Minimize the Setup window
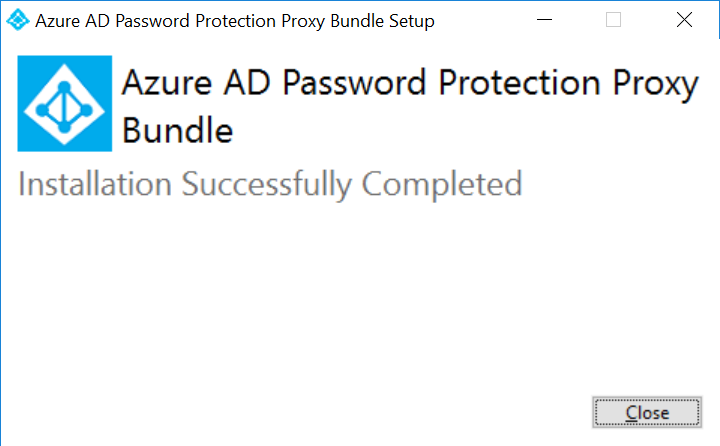This screenshot has height=446, width=720. coord(545,20)
